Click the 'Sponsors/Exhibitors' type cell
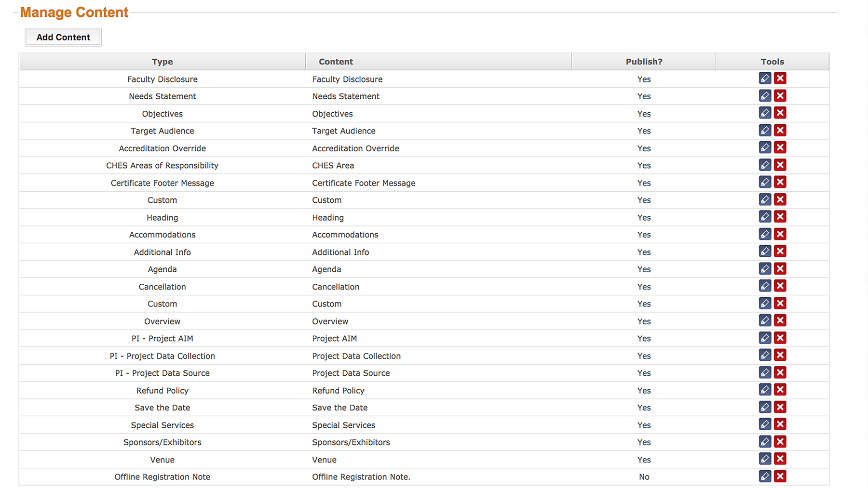 coord(162,442)
